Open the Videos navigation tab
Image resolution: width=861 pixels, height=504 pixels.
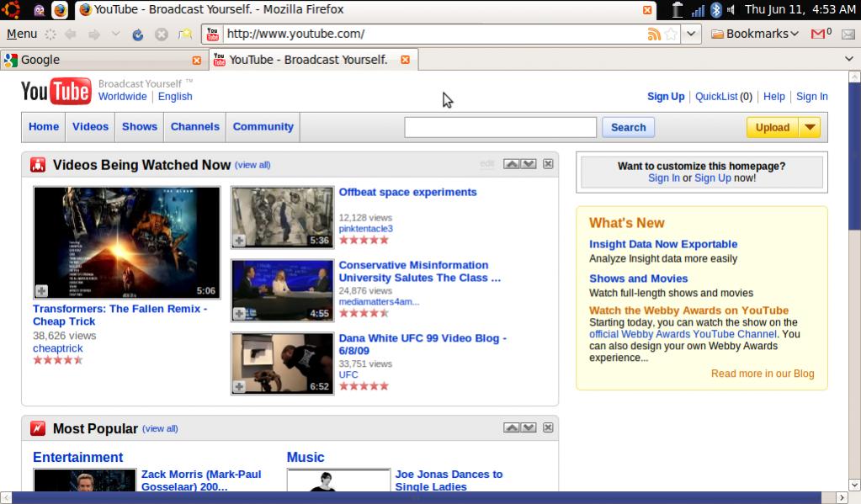90,127
